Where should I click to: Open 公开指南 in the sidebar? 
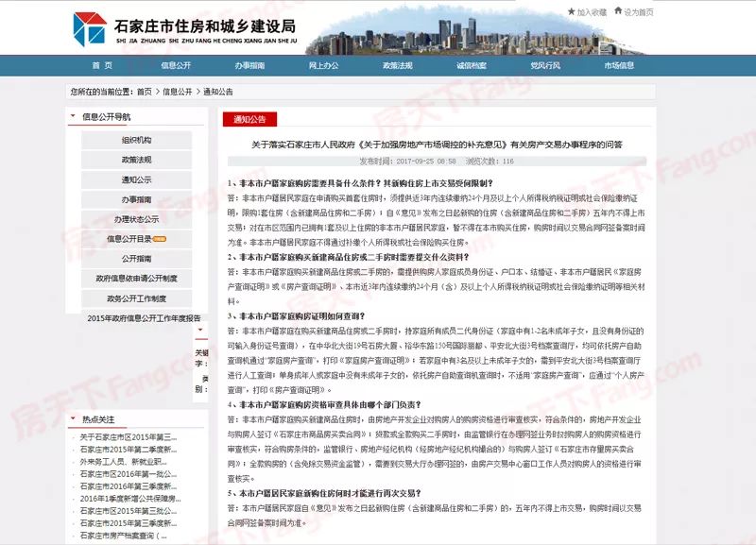136,259
